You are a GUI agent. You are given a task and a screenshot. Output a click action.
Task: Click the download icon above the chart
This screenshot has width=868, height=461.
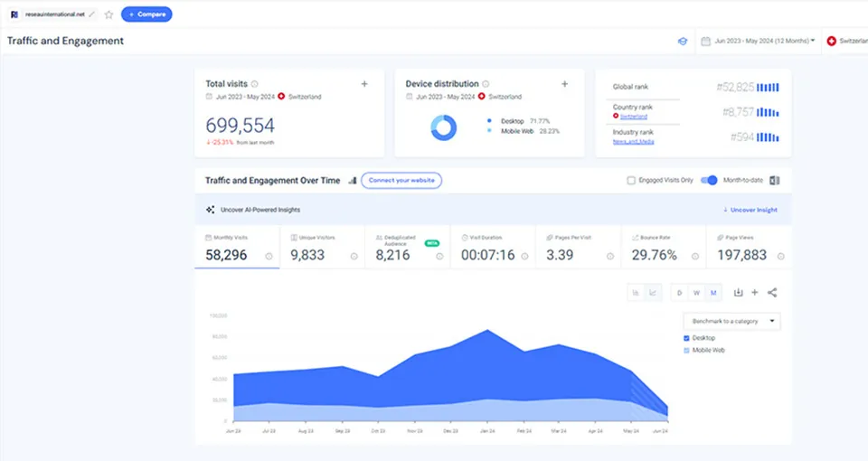point(739,292)
